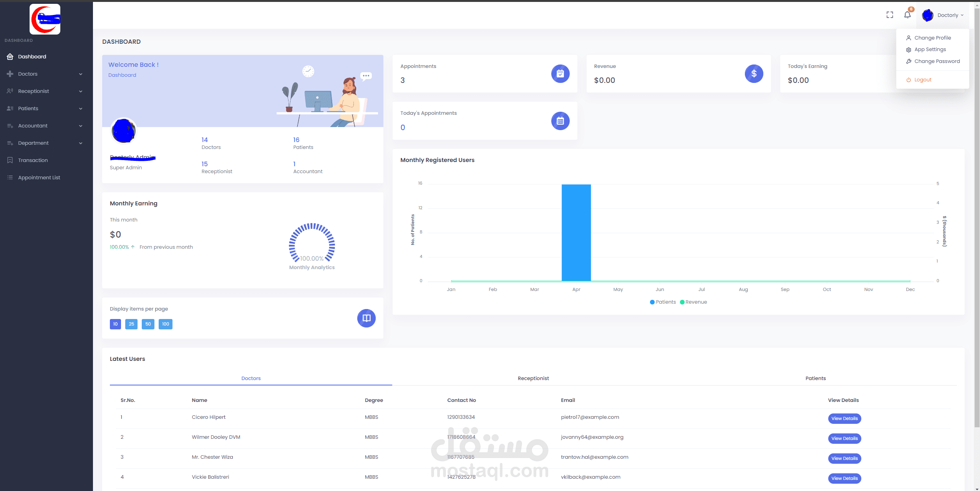View details for Mr. Chester Wiza

[844, 458]
